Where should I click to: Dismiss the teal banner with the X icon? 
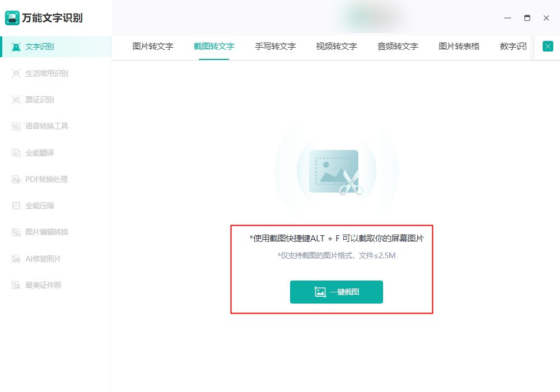pyautogui.click(x=547, y=46)
